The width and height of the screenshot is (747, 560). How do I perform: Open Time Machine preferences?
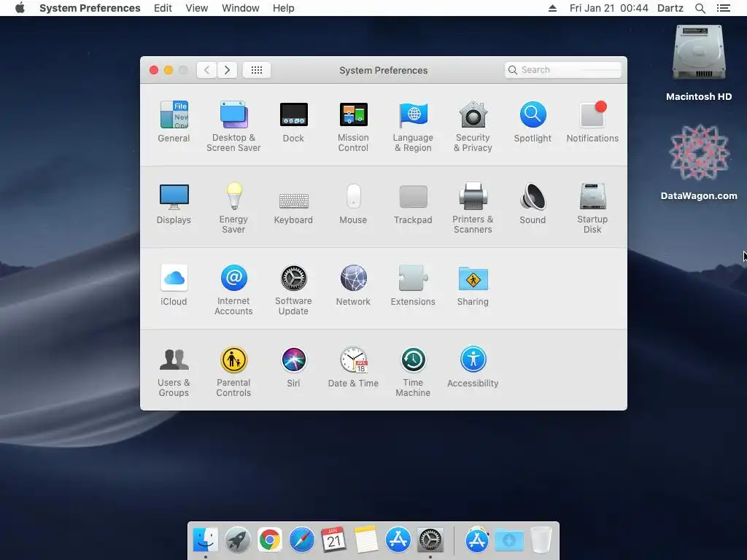pyautogui.click(x=413, y=371)
